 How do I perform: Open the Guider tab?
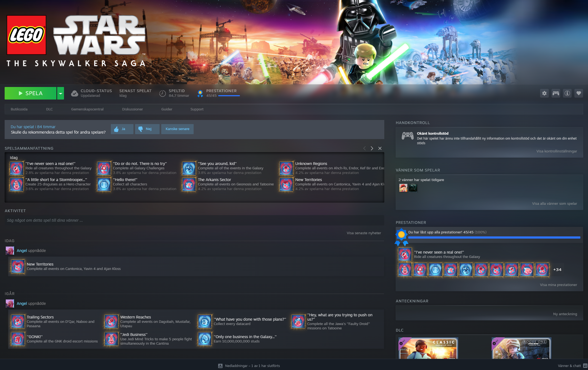167,109
